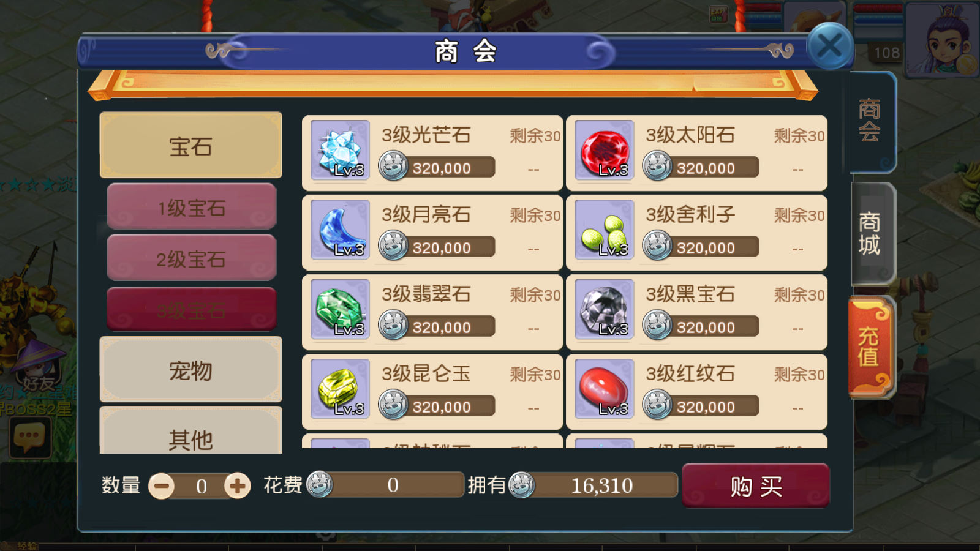Decrease quantity with the minus button
This screenshot has height=551, width=980.
[x=162, y=486]
